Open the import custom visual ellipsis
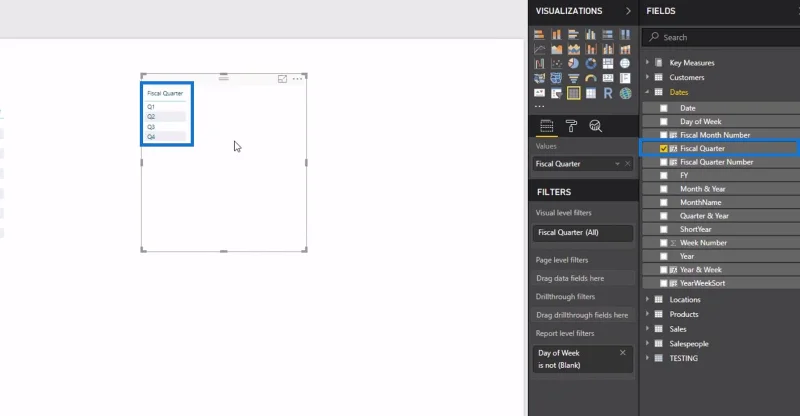Viewport: 800px width, 416px height. click(539, 106)
